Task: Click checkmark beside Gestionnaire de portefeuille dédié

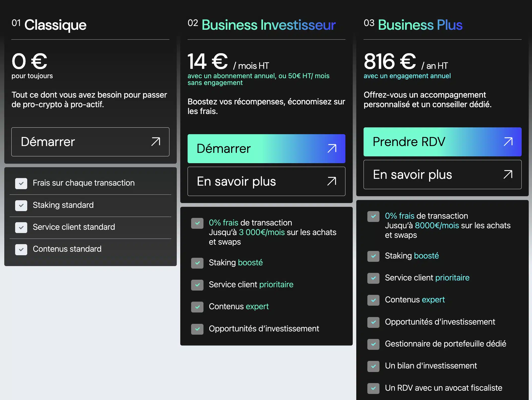Action: (x=373, y=344)
